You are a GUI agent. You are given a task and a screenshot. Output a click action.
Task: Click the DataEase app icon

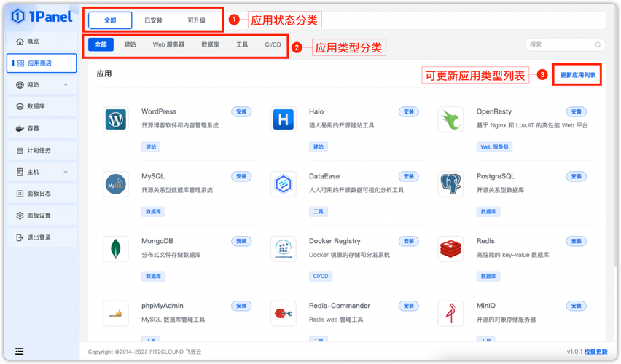pyautogui.click(x=284, y=184)
